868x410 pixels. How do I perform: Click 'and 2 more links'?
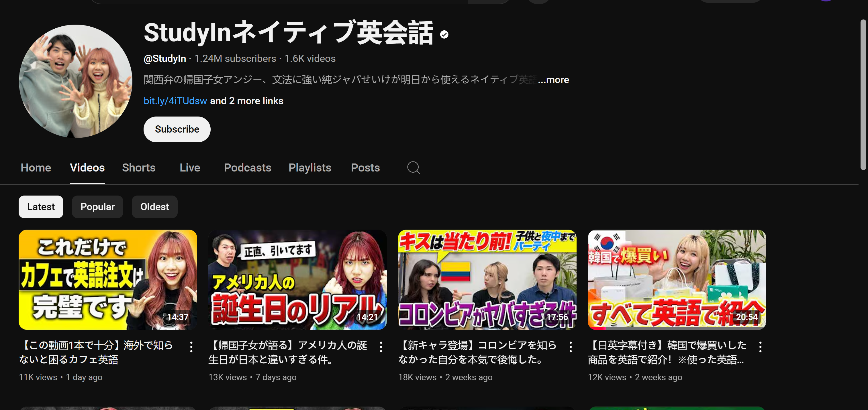(x=247, y=101)
